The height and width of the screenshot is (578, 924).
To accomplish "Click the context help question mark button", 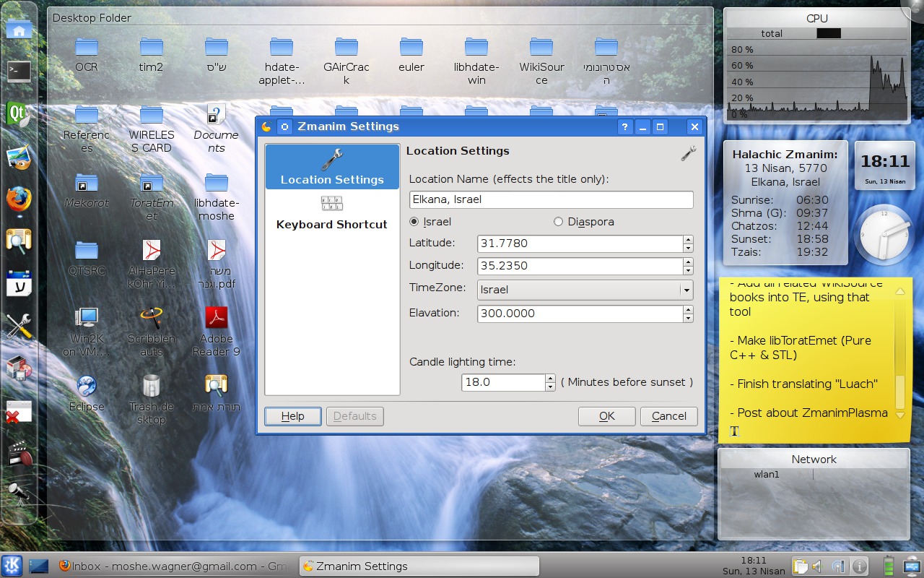I will (x=625, y=126).
